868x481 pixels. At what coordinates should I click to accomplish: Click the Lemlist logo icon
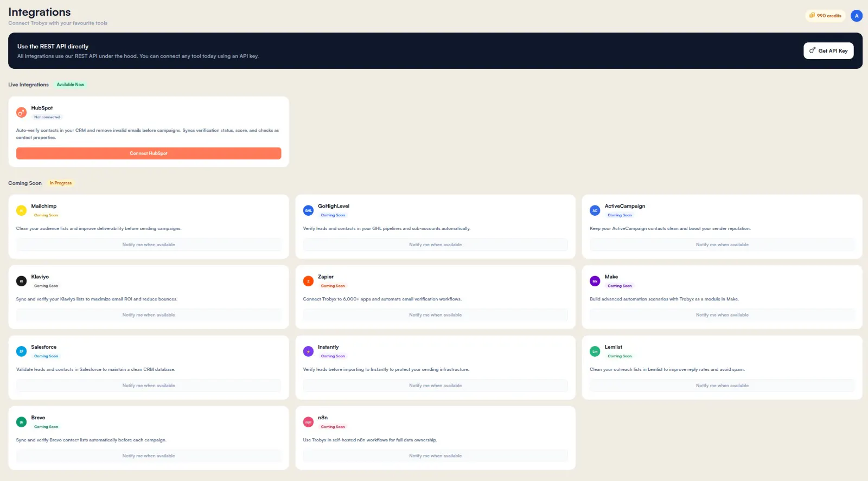click(x=595, y=351)
